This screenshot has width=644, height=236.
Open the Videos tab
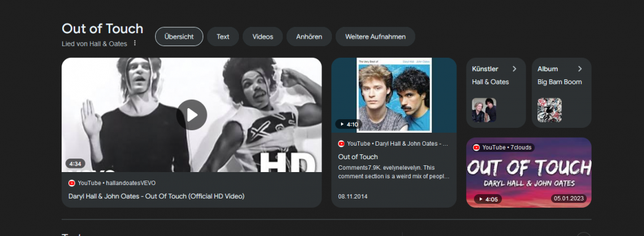click(x=263, y=36)
